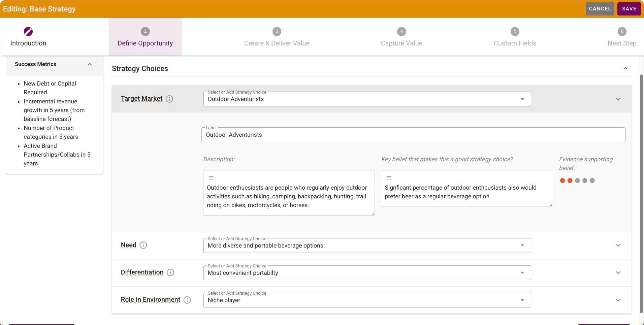Switch to Capture Value step
Image resolution: width=644 pixels, height=325 pixels.
pyautogui.click(x=401, y=37)
